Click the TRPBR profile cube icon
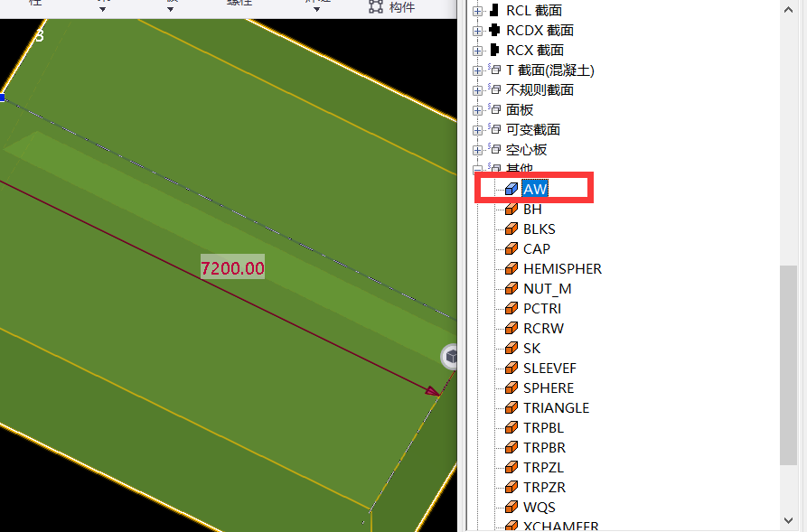807x532 pixels. tap(511, 448)
